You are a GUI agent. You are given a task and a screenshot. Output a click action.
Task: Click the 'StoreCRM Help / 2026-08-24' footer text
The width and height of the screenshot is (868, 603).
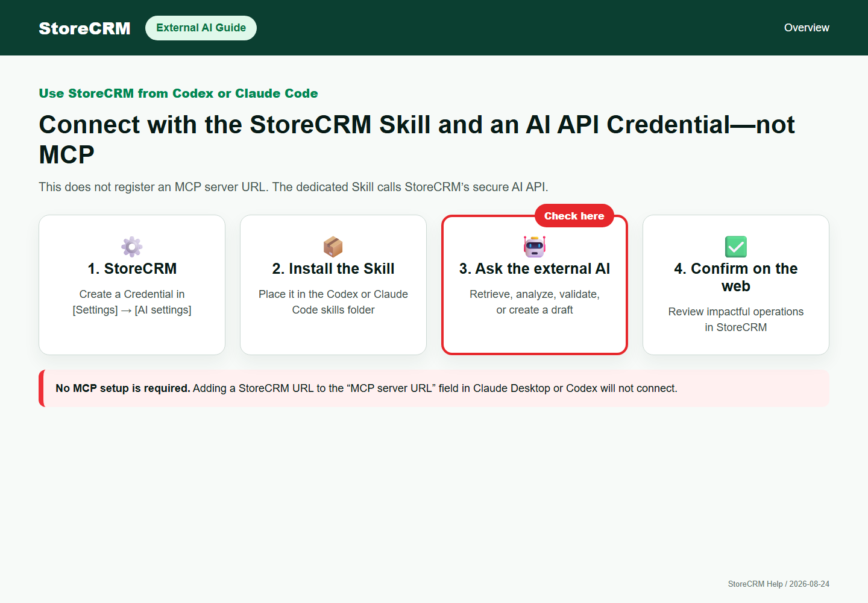click(779, 584)
